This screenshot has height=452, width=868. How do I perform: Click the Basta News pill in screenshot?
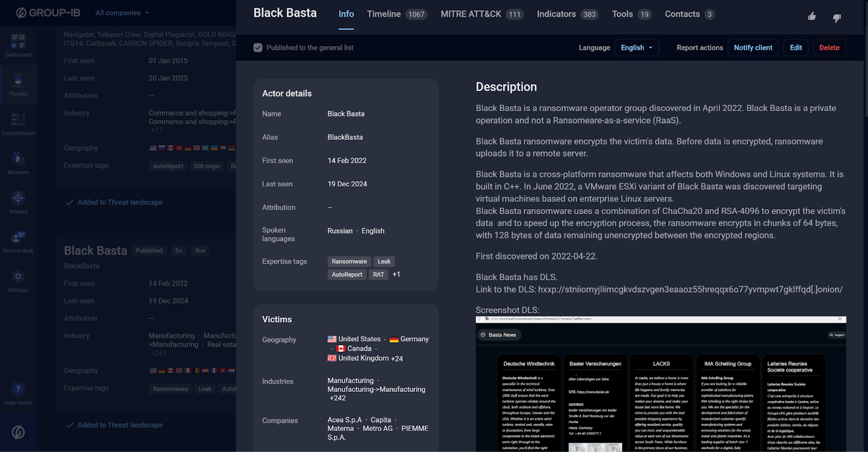(499, 335)
